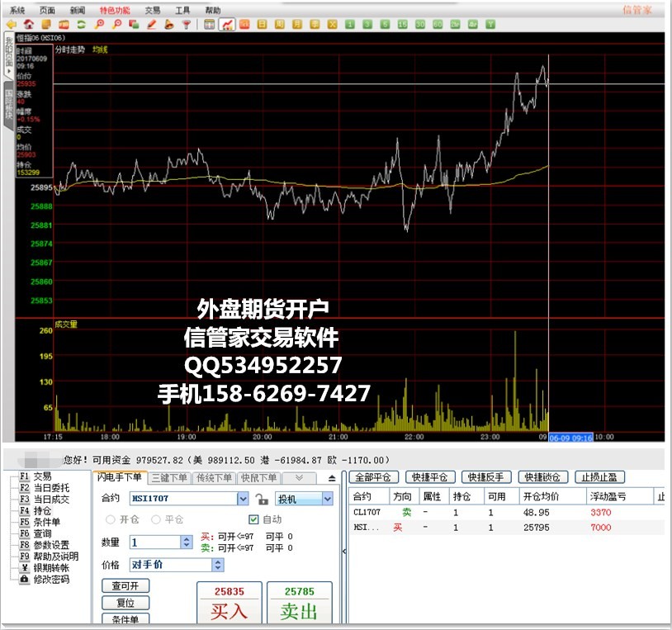Viewport: 672px width, 630px height.
Task: Open the overlapping windows icon in the toolbar
Action: pos(134,25)
